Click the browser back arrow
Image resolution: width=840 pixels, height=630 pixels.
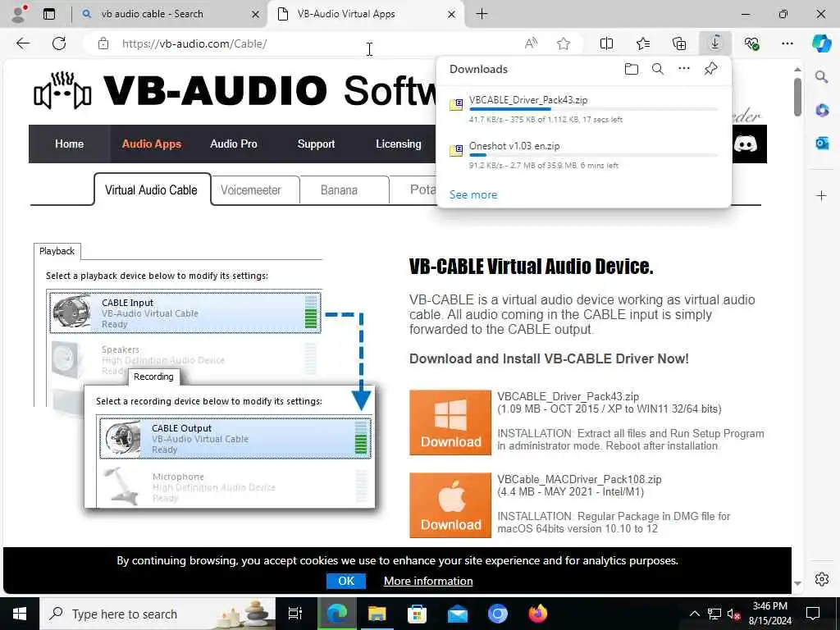pos(23,43)
